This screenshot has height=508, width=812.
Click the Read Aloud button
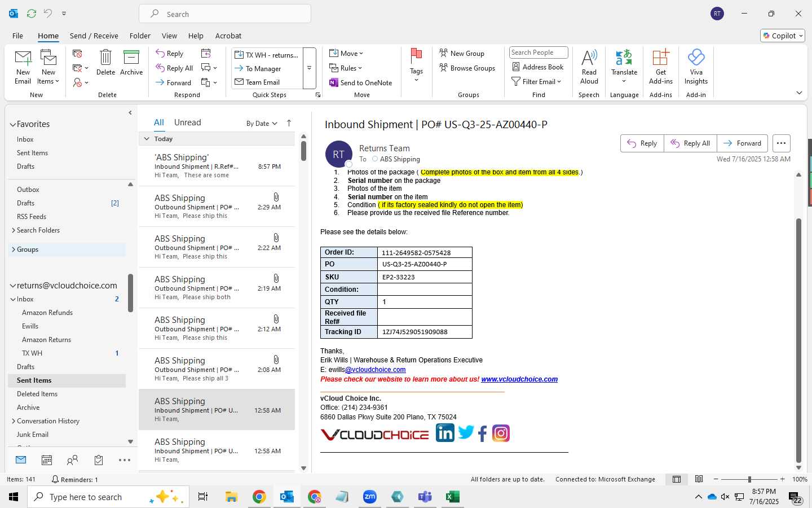pos(589,67)
